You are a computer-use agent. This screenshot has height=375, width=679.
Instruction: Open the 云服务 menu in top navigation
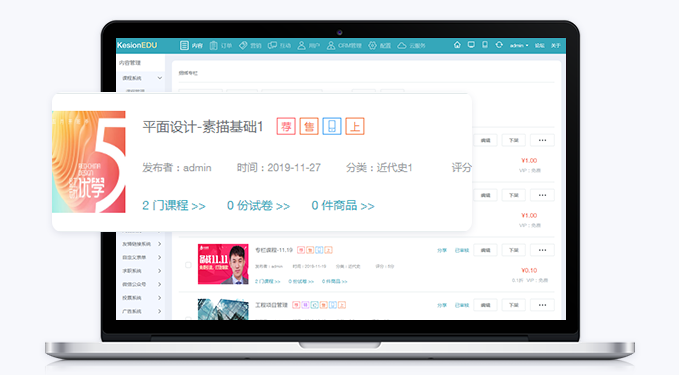click(x=411, y=45)
